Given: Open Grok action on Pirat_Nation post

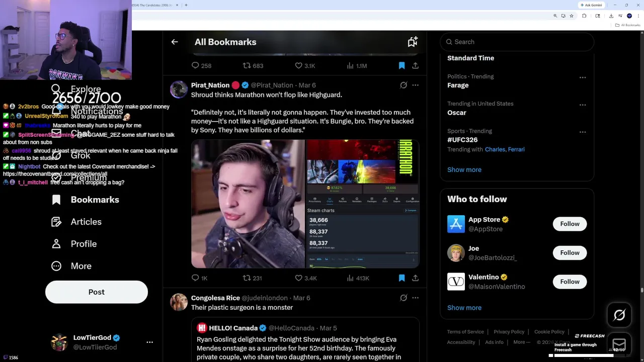Looking at the screenshot, I should [404, 85].
